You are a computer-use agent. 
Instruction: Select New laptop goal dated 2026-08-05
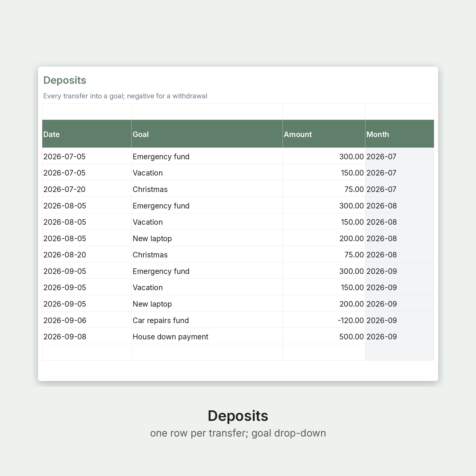click(207, 238)
